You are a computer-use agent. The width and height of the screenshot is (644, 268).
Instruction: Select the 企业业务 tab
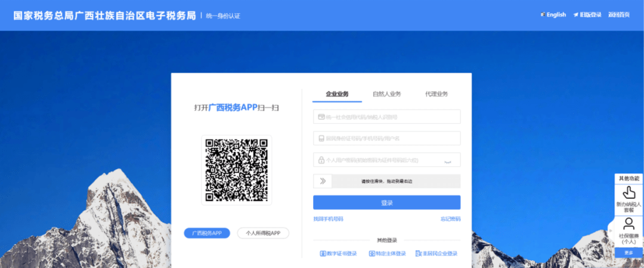[337, 94]
